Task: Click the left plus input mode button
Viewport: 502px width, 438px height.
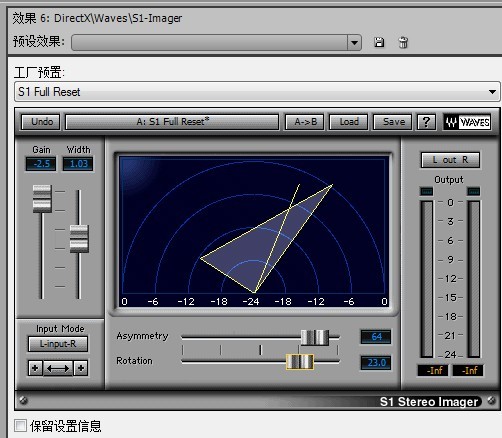Action: tap(35, 368)
